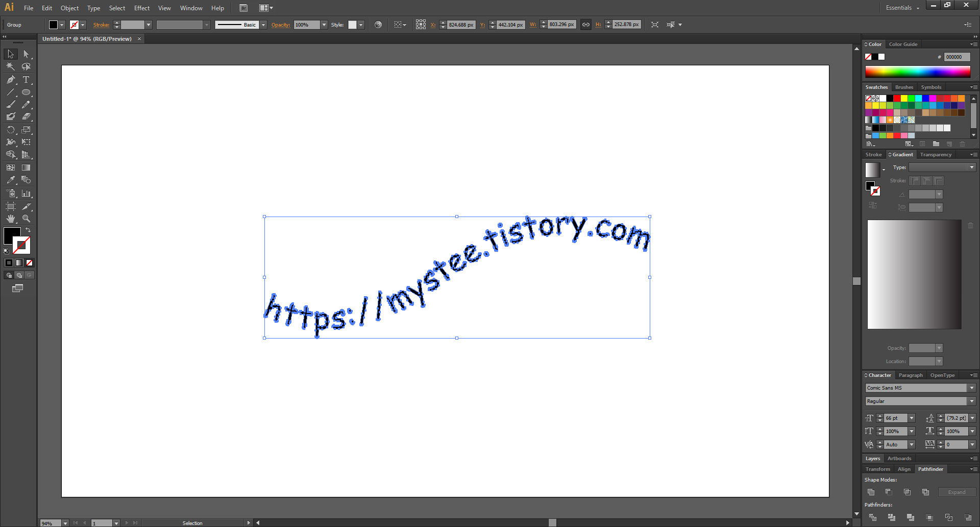Select the Shape Builder tool
The image size is (980, 527).
11,154
